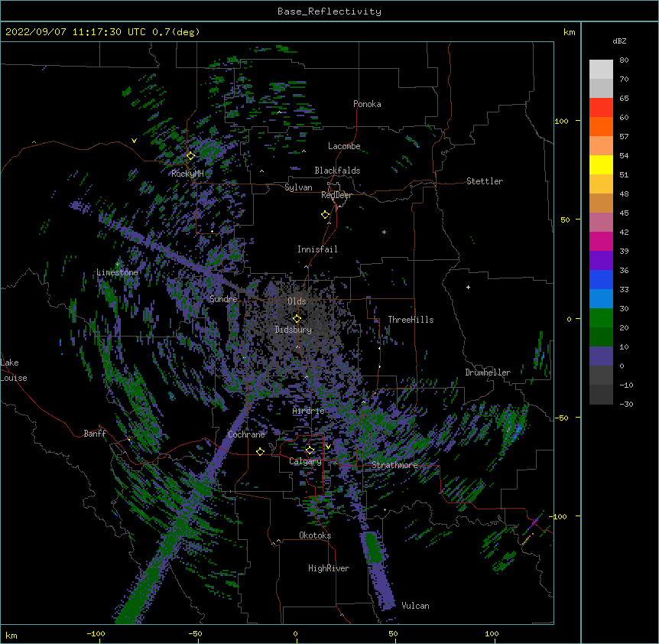This screenshot has width=659, height=644.
Task: Click the asterisk marker above the Limestone label
Action: tap(118, 264)
